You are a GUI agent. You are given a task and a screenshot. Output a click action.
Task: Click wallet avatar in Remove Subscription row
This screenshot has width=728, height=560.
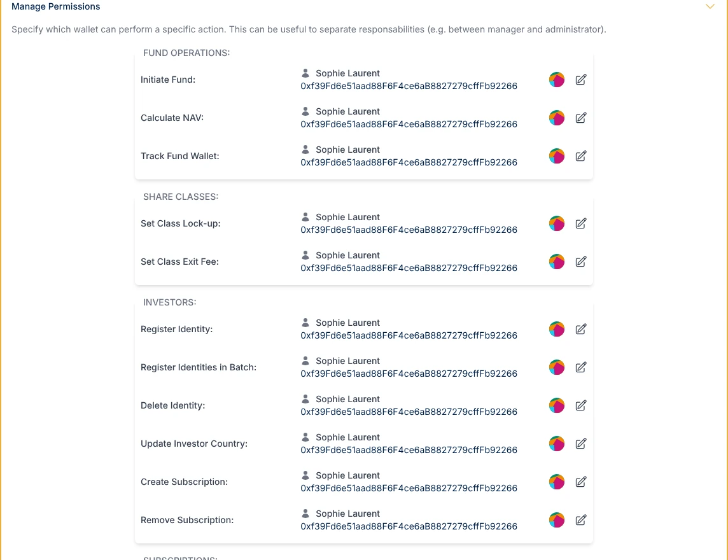pyautogui.click(x=557, y=520)
